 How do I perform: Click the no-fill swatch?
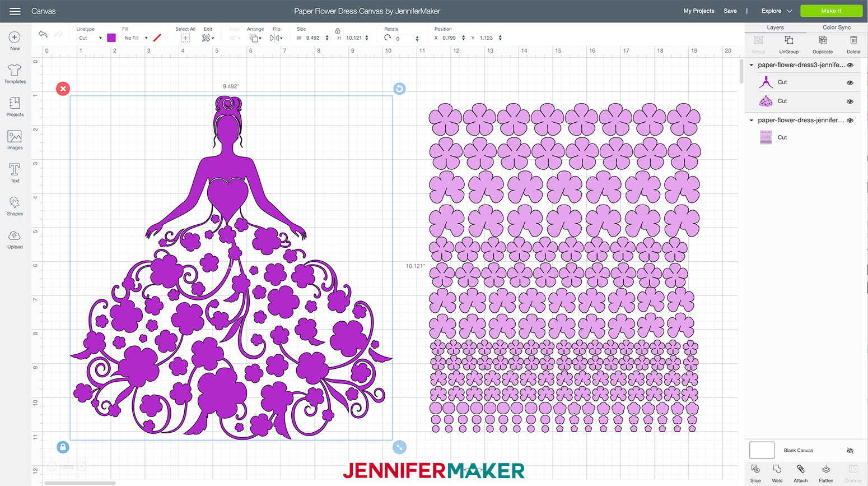(x=157, y=38)
